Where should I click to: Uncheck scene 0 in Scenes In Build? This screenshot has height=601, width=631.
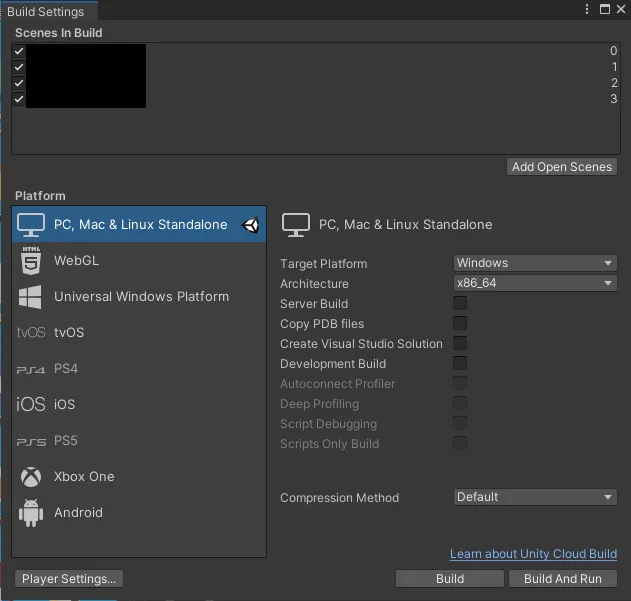[x=19, y=51]
